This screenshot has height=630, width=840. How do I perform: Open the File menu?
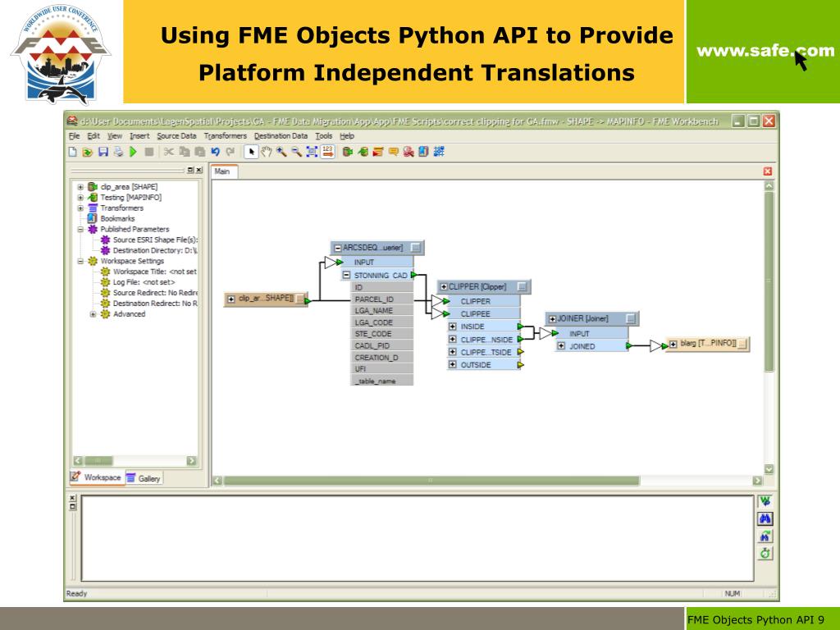[x=74, y=136]
